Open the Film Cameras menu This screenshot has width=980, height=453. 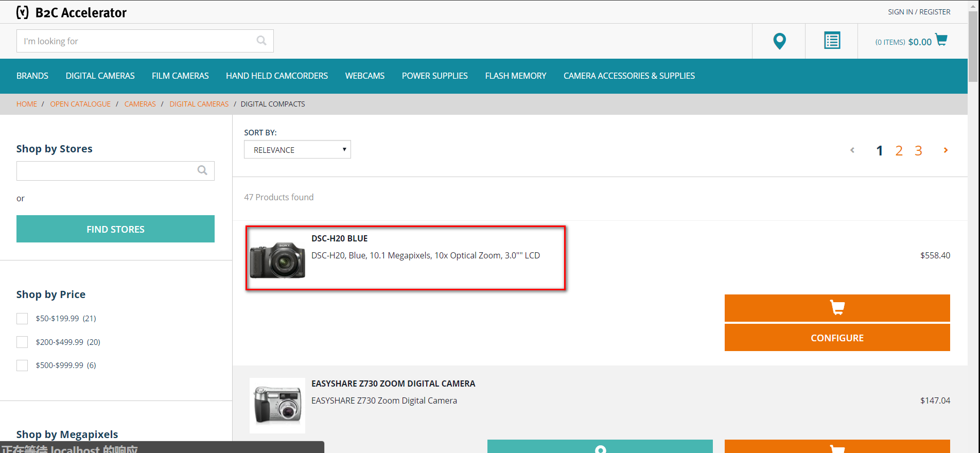[x=180, y=76]
